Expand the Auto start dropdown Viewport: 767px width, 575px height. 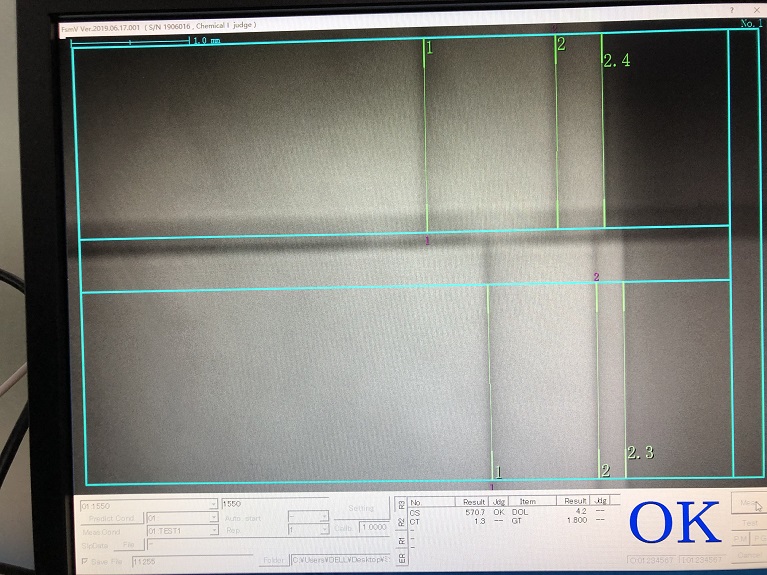(x=323, y=518)
